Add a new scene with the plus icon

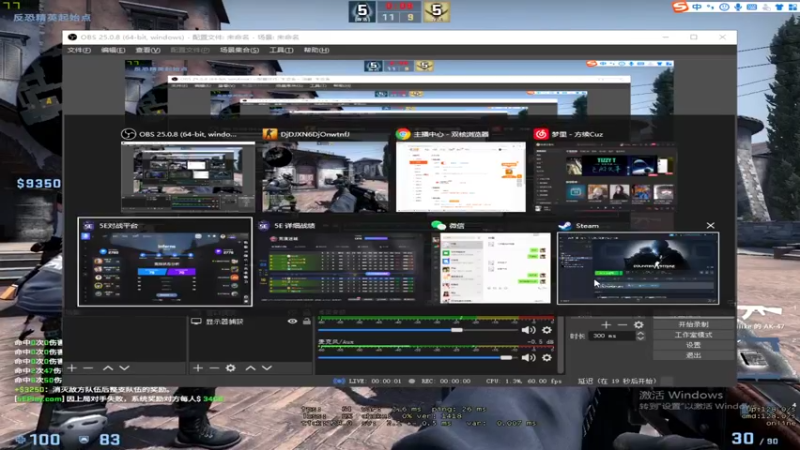click(x=72, y=368)
